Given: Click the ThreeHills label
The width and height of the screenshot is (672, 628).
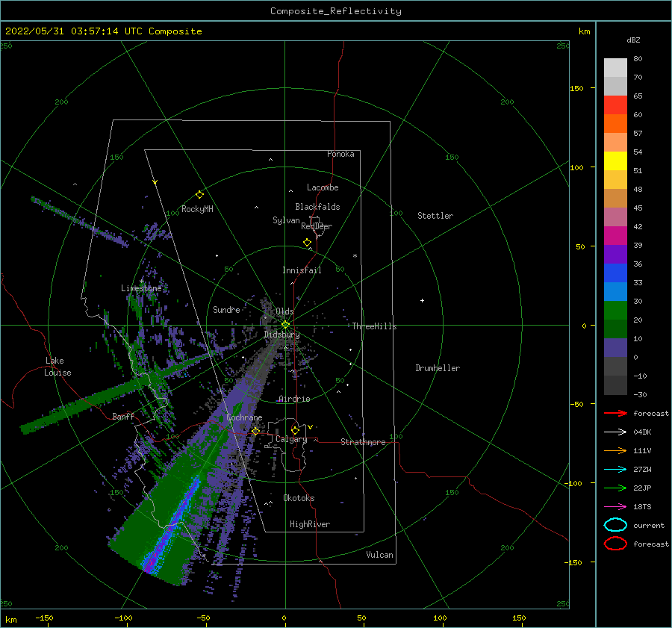Looking at the screenshot, I should 375,326.
